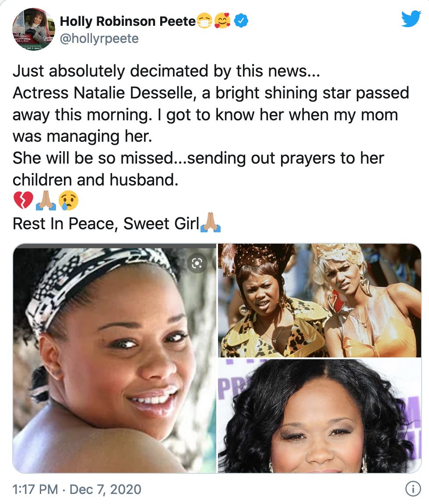Click the praying hands beside the broken heart
Image resolution: width=429 pixels, height=504 pixels.
(x=46, y=200)
